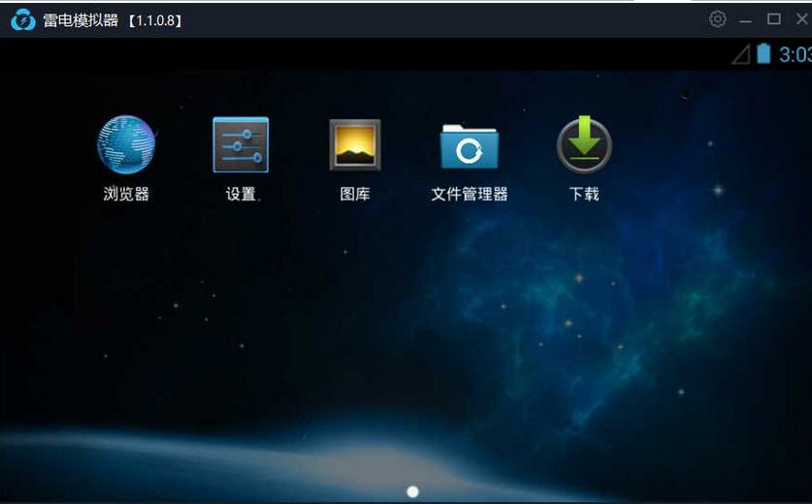Open the 设置 settings sliders icon

[x=241, y=144]
